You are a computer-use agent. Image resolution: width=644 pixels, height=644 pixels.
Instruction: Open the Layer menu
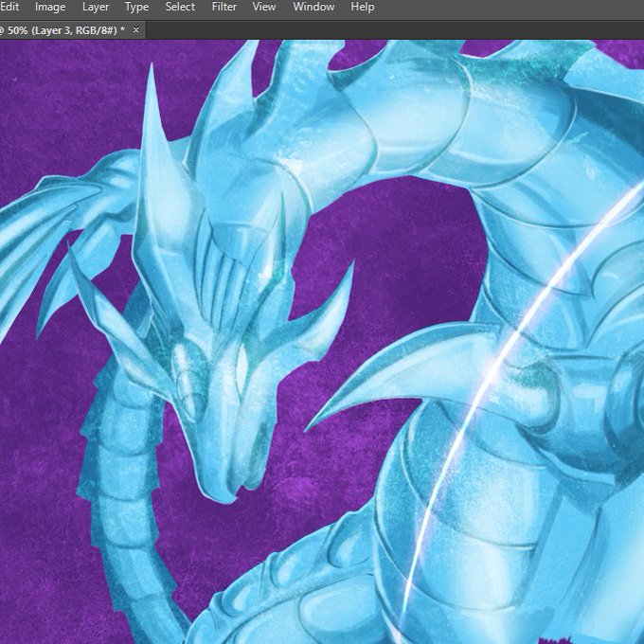pos(96,7)
